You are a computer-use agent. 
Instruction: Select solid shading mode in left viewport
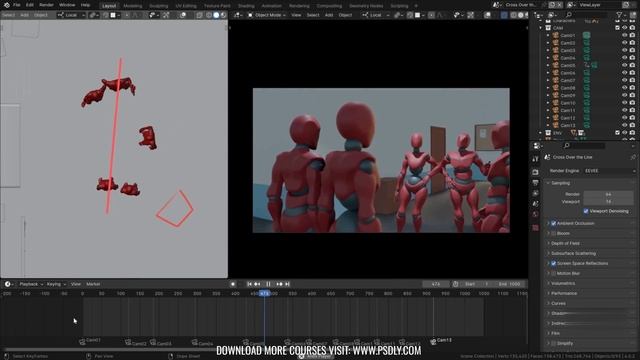click(216, 15)
